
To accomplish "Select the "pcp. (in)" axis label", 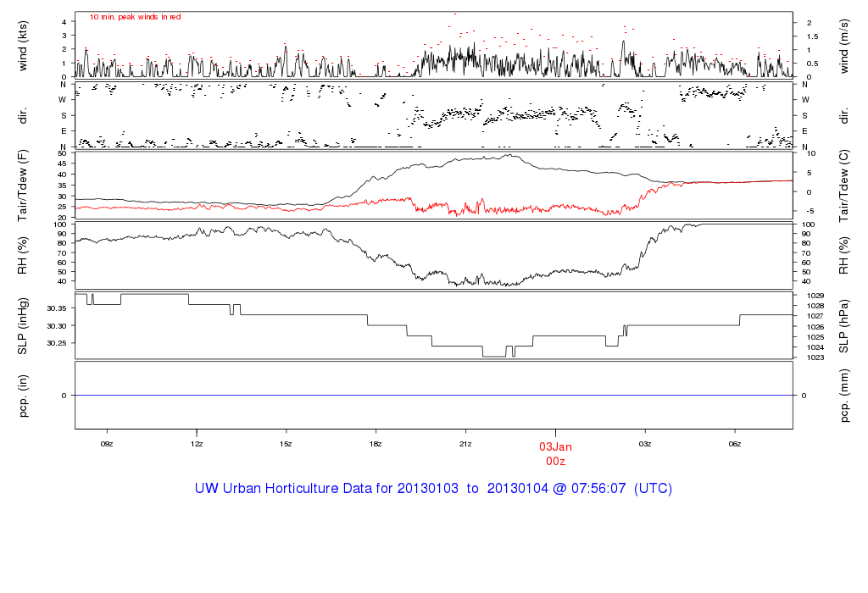I will point(23,396).
